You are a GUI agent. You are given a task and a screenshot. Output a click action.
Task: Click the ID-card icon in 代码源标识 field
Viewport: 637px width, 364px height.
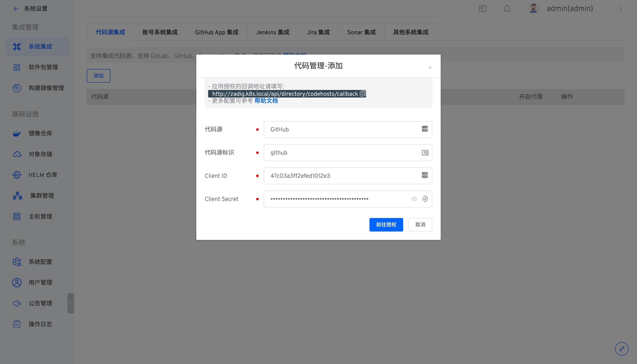point(425,153)
